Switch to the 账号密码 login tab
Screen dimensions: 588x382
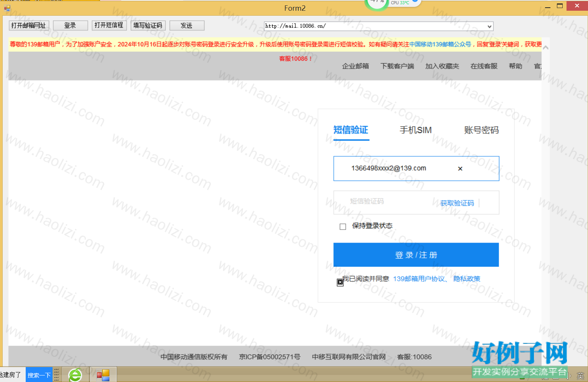click(x=481, y=130)
